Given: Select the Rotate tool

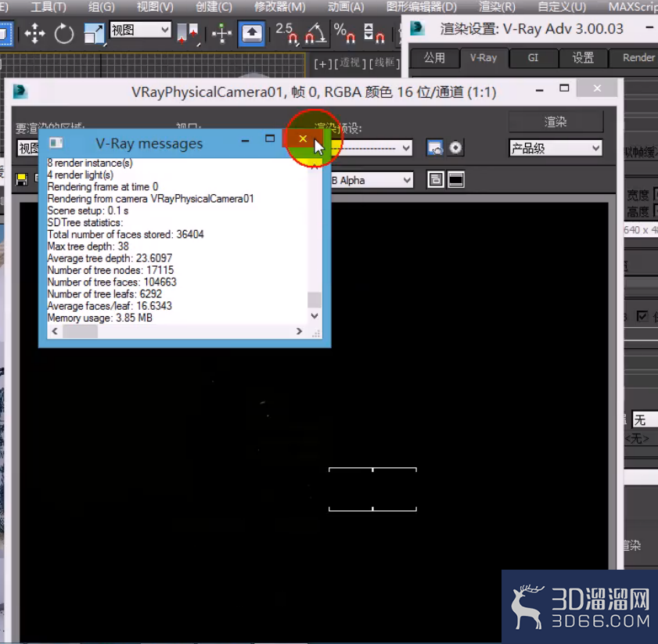Looking at the screenshot, I should pos(64,34).
